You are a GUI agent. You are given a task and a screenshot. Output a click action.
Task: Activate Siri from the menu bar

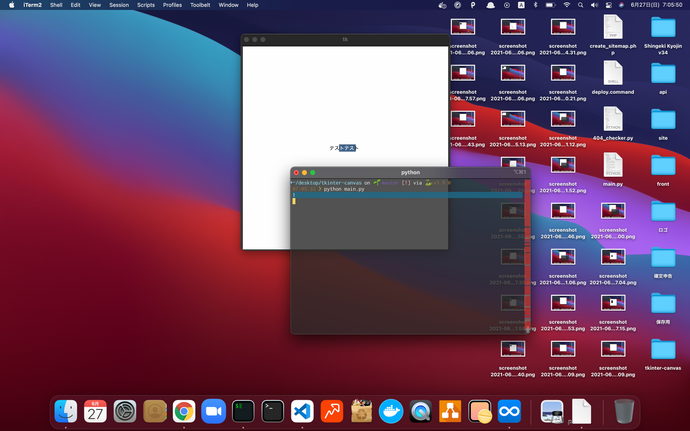tap(621, 5)
